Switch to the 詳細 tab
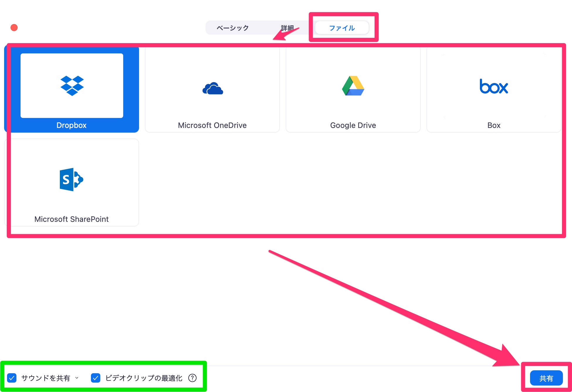 pos(287,28)
